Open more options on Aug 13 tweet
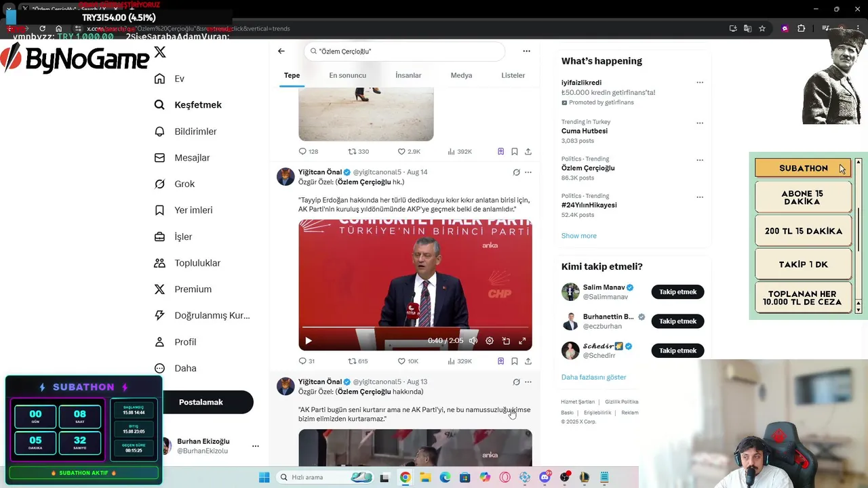This screenshot has height=488, width=868. [x=528, y=382]
